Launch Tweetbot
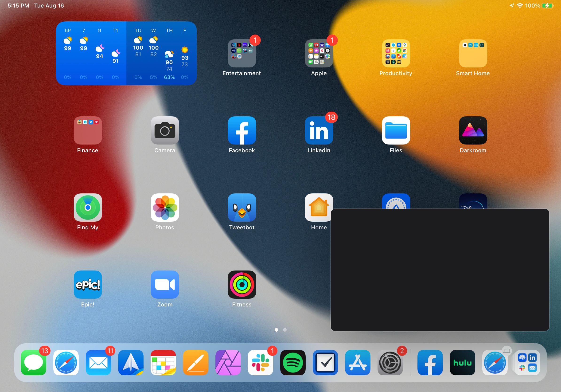This screenshot has width=561, height=392. pos(242,207)
